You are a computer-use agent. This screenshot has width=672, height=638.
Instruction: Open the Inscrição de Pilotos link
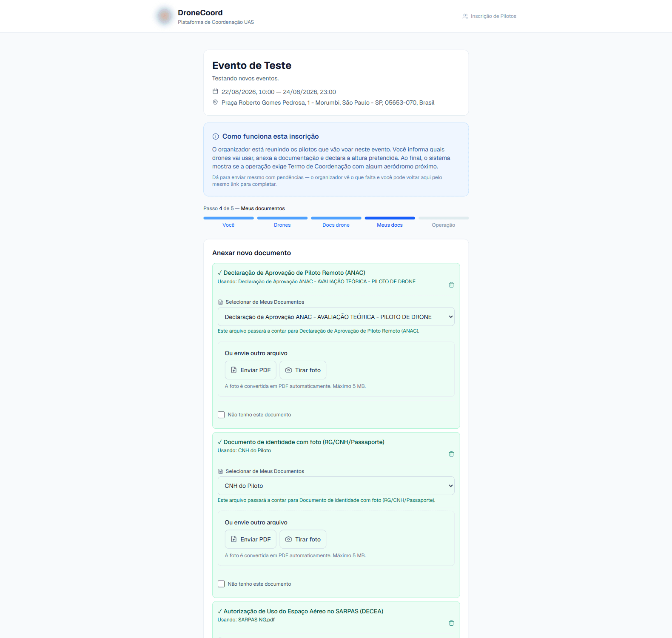[x=490, y=16]
